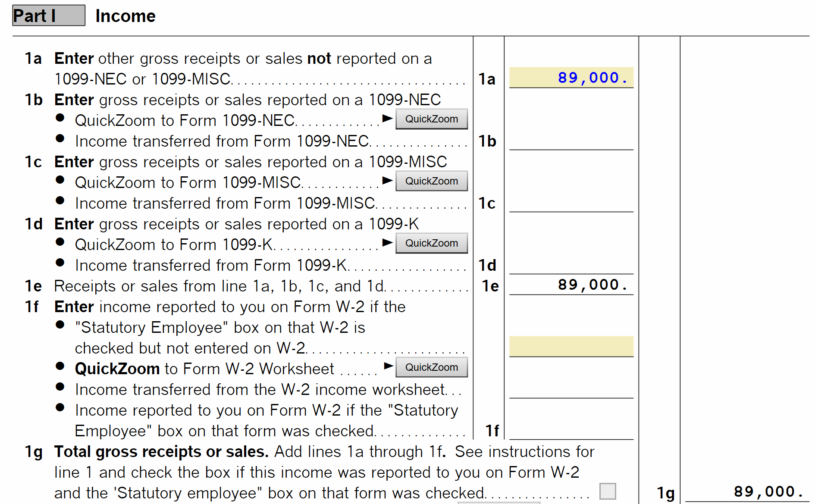
Task: Check the Statutory employee box on line 1g
Action: click(607, 491)
